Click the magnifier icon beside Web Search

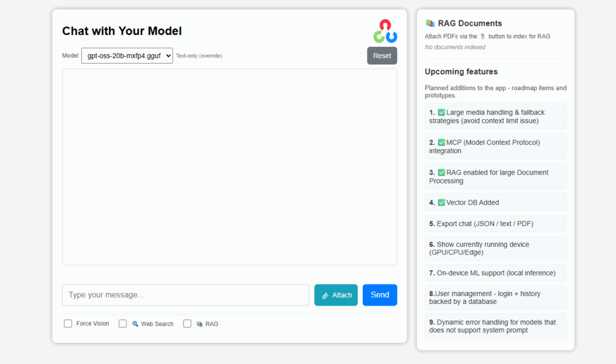tap(135, 323)
